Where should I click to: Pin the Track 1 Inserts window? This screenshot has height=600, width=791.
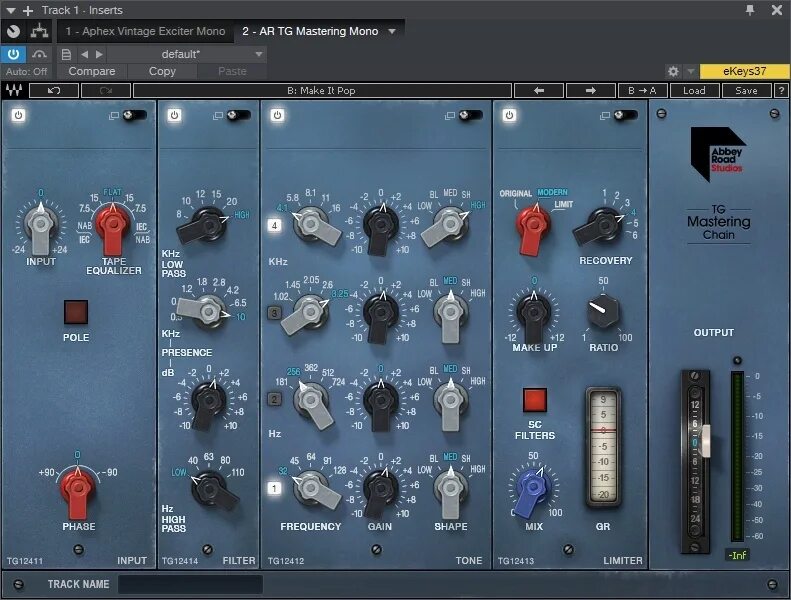tap(750, 10)
